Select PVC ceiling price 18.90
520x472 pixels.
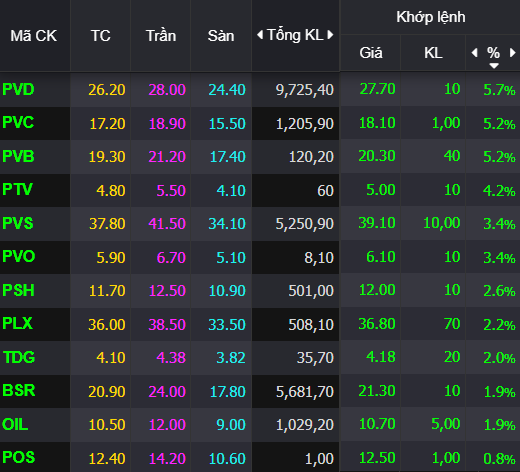(x=167, y=124)
